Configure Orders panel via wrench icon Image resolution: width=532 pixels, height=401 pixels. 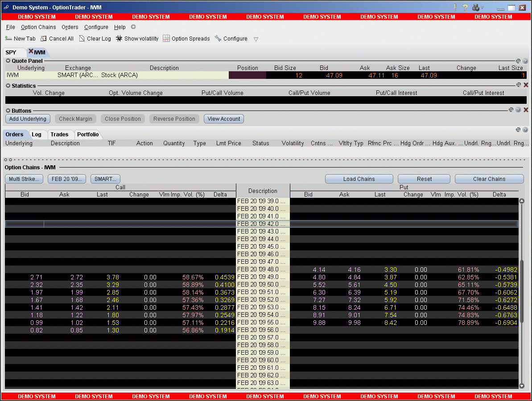pyautogui.click(x=518, y=130)
